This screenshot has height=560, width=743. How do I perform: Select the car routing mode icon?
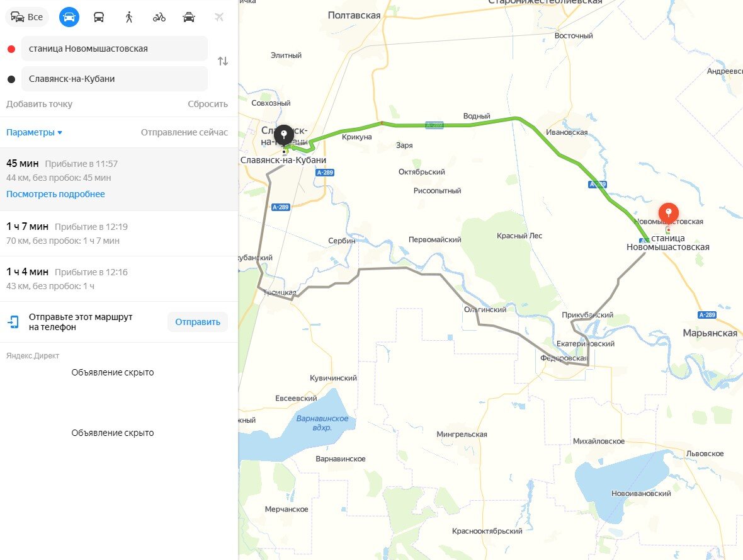69,17
